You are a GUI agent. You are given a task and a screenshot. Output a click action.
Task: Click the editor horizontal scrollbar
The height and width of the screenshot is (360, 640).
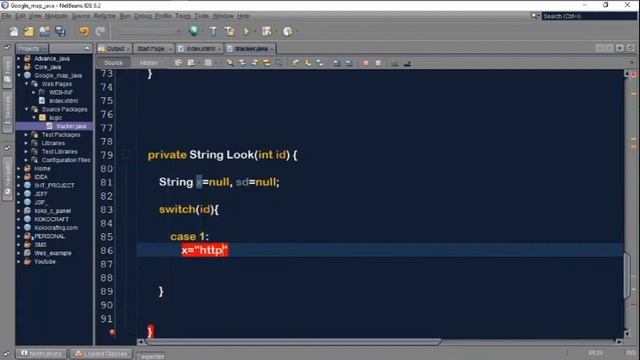pos(293,342)
